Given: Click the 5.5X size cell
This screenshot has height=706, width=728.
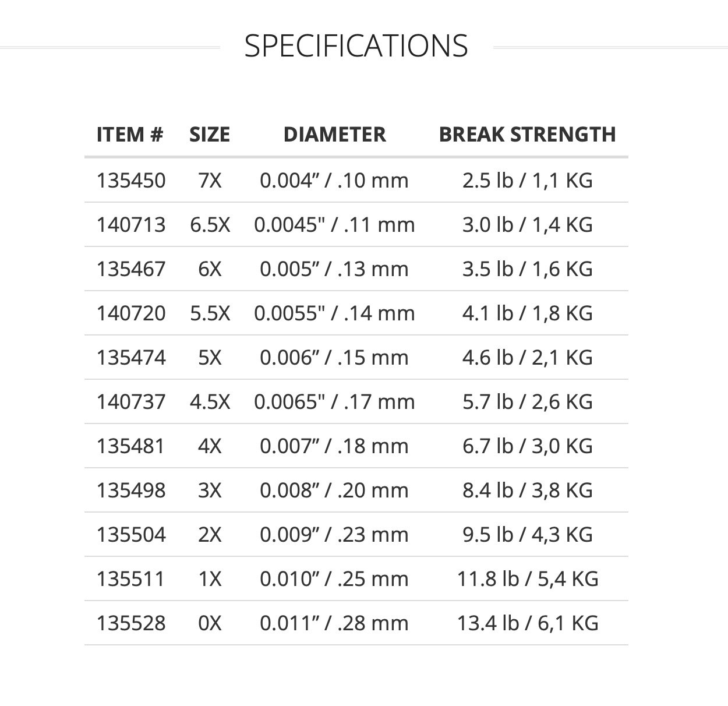Looking at the screenshot, I should (x=210, y=313).
